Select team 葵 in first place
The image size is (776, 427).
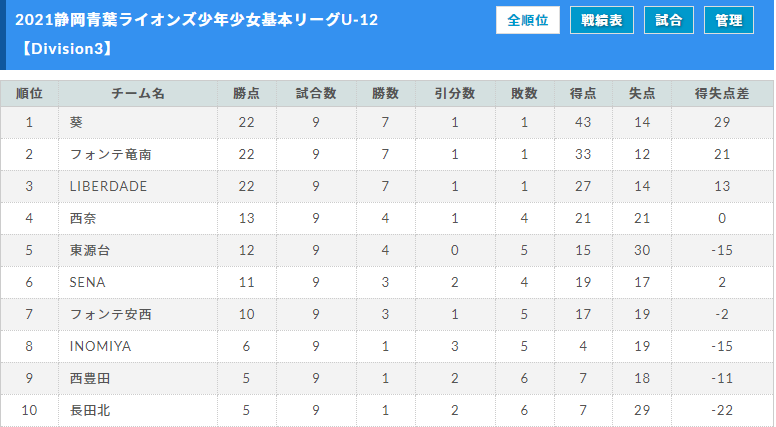pos(76,122)
